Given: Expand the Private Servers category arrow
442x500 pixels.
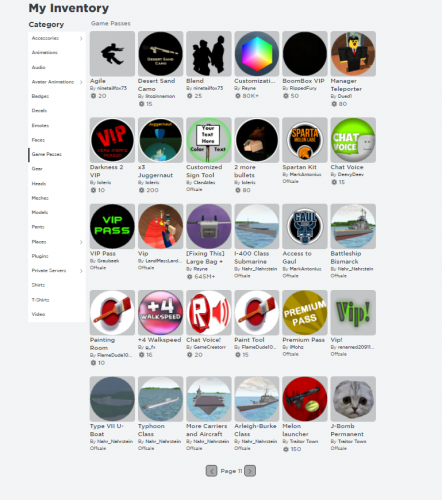Looking at the screenshot, I should [81, 271].
